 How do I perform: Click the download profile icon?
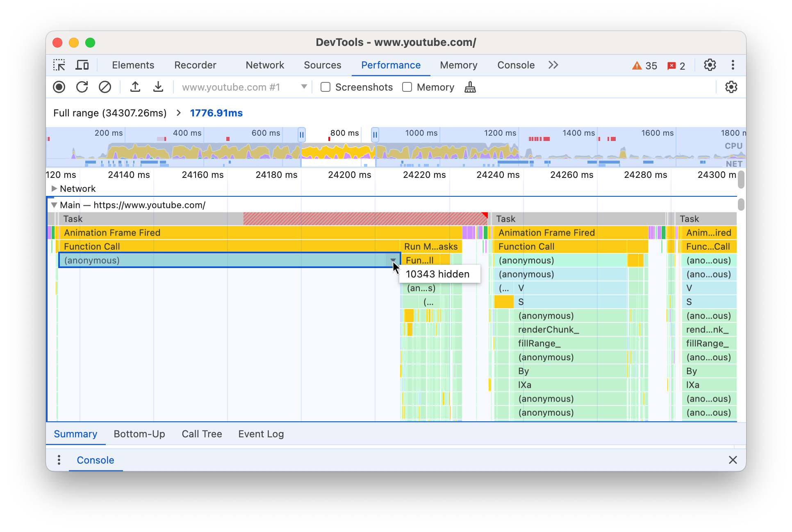click(x=157, y=87)
